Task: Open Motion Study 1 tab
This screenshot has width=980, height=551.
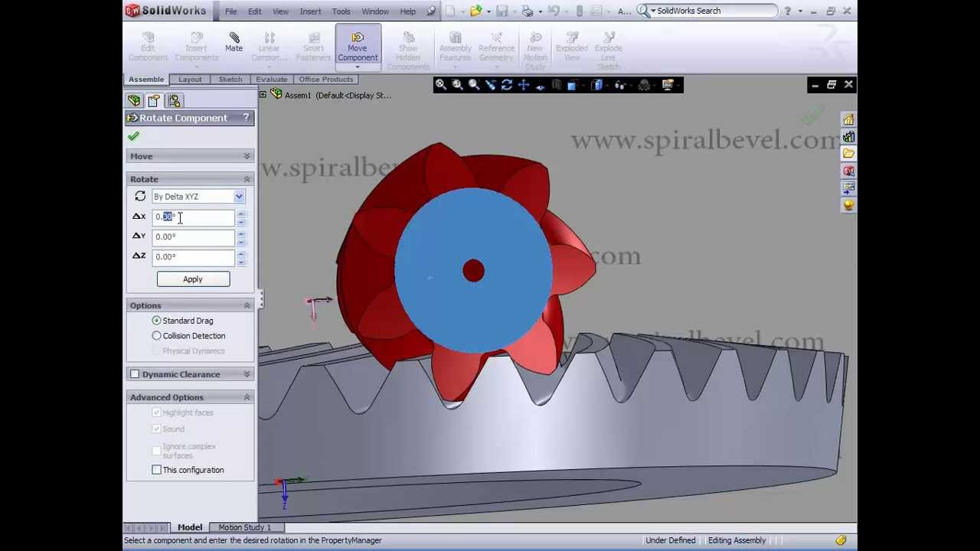Action: click(244, 527)
